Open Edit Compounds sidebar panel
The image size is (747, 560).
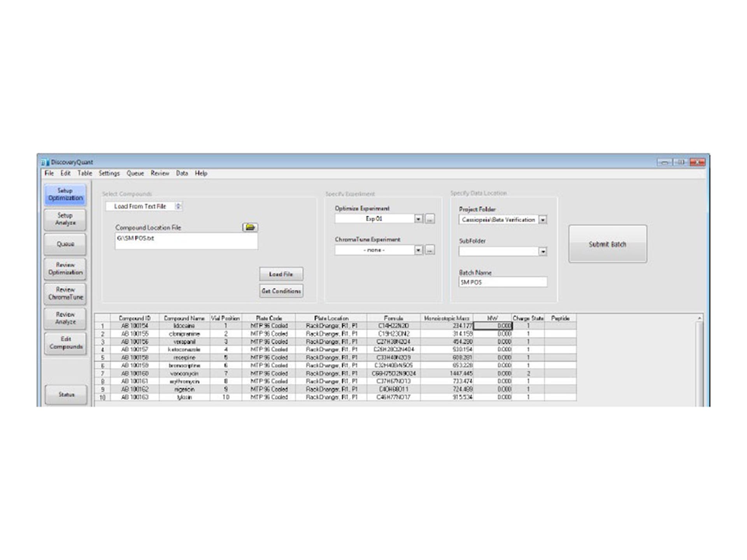[65, 343]
